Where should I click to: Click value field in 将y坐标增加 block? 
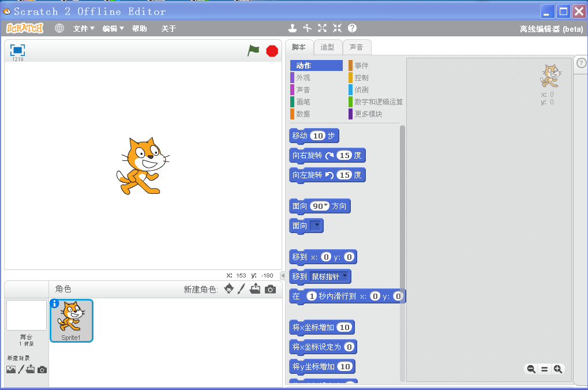pos(345,366)
